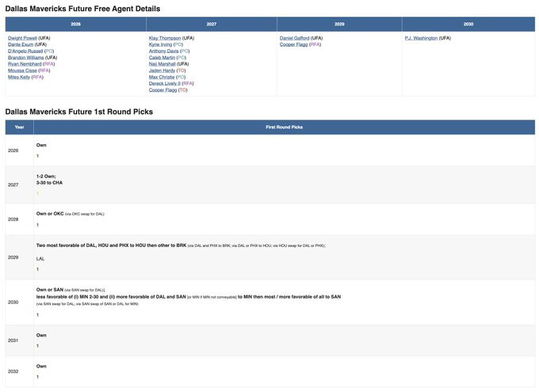Screen dimensions: 539x392
Task: Open Caleb Martin player link
Action: 162,58
